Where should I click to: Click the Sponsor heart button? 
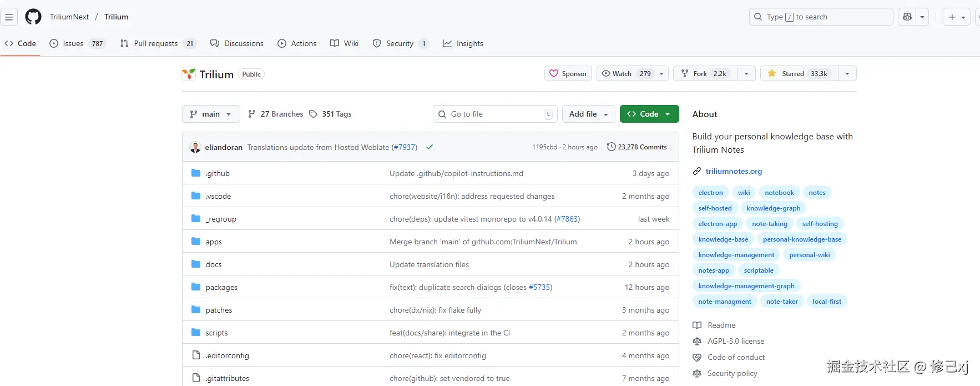(568, 73)
